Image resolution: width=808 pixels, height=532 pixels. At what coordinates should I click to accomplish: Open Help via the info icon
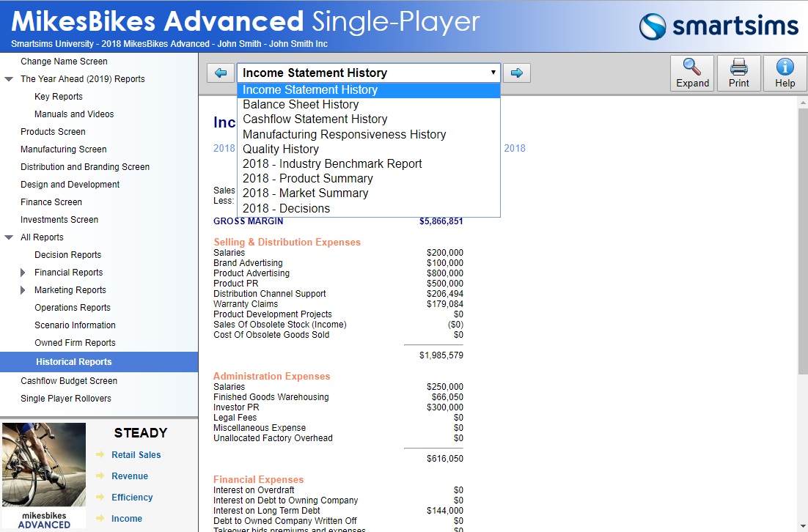(x=785, y=67)
